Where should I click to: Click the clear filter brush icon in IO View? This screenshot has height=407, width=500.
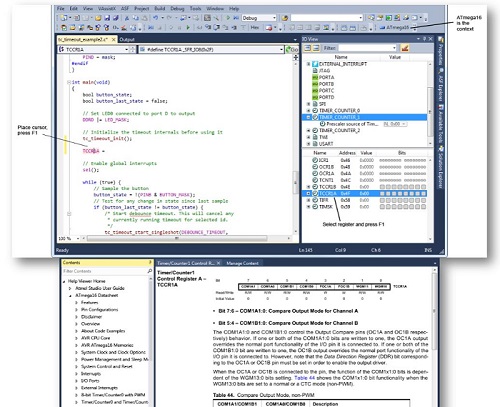405,48
